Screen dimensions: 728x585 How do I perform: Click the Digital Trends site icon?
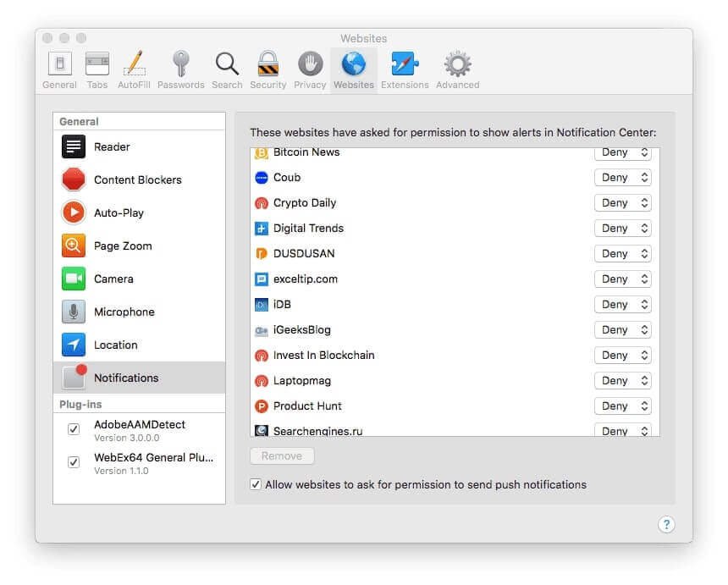pyautogui.click(x=262, y=229)
